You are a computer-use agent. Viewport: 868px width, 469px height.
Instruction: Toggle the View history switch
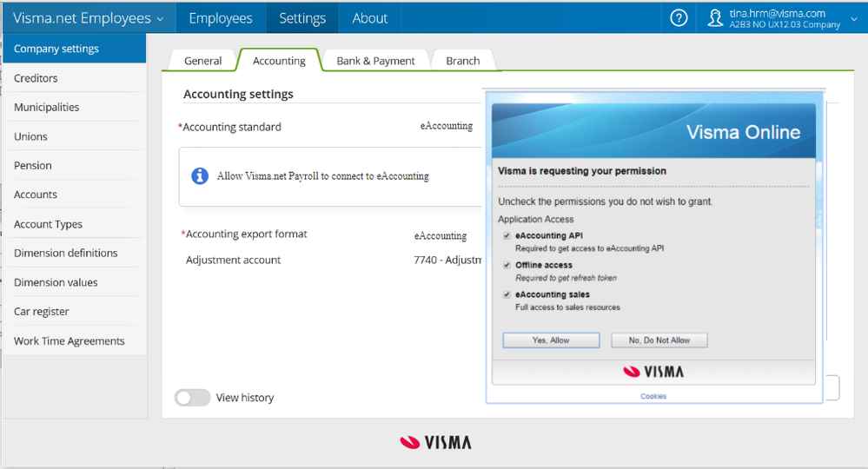pos(192,398)
